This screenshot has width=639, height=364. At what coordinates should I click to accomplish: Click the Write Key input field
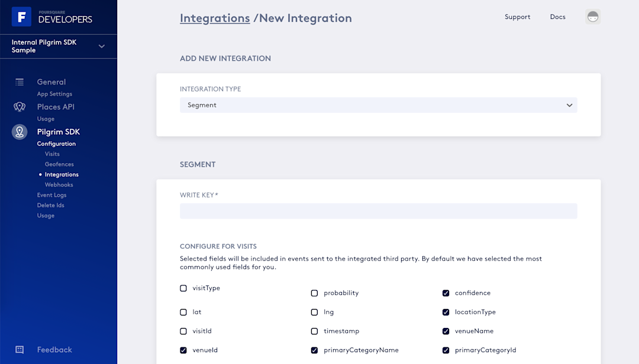click(378, 211)
